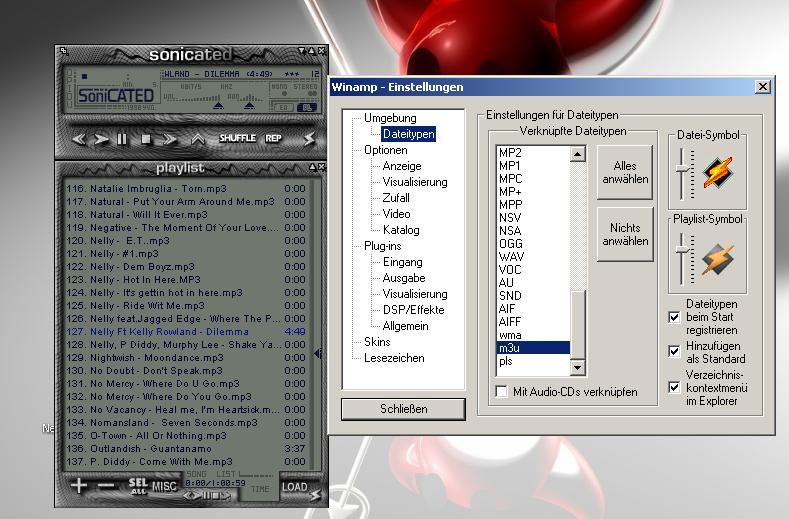Select Skins in settings tree

377,342
